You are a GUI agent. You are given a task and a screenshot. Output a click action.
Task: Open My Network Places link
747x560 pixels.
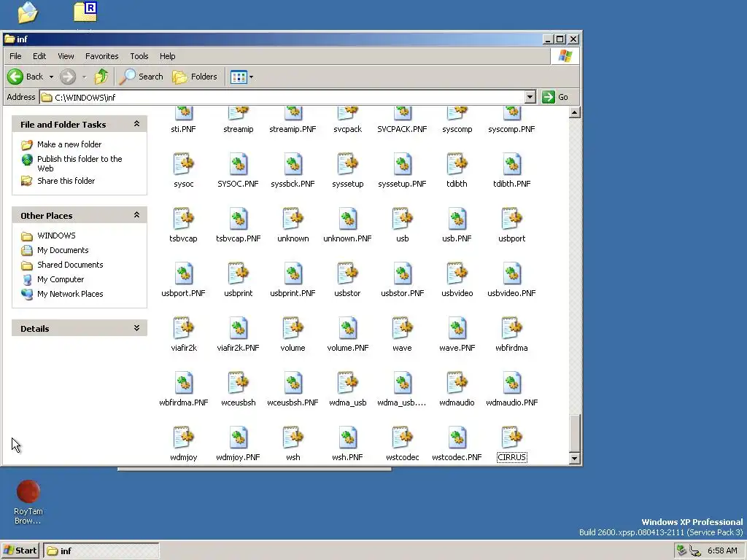pyautogui.click(x=70, y=294)
